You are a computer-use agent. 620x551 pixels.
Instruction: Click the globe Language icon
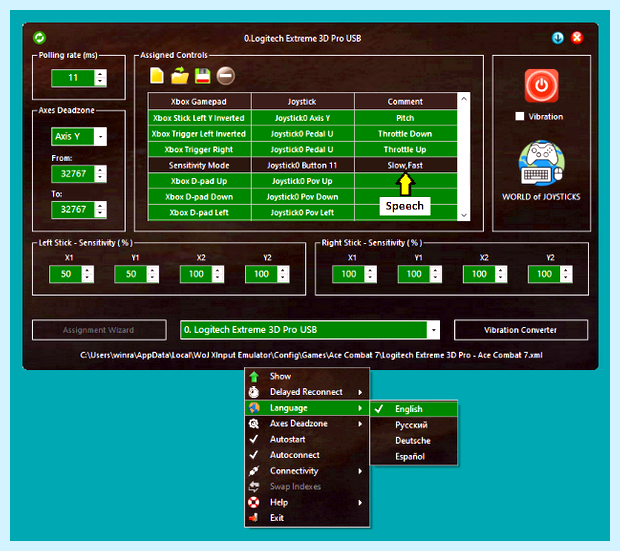coord(254,408)
